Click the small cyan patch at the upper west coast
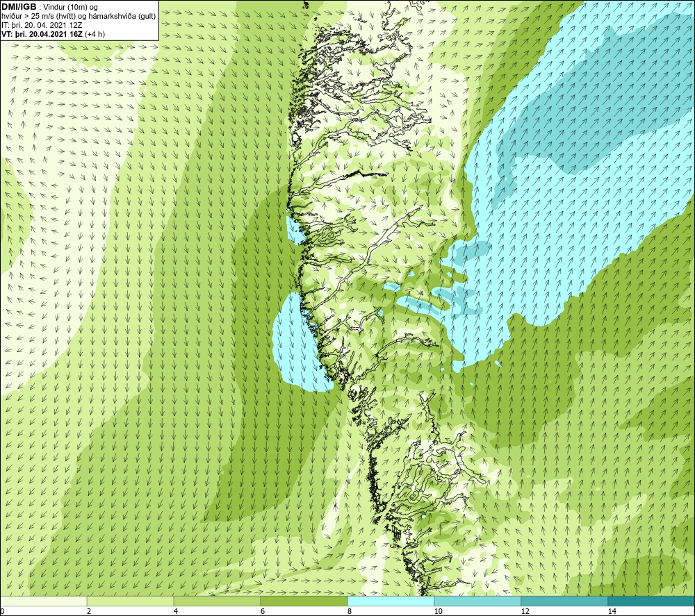The height and width of the screenshot is (616, 695). point(295,229)
